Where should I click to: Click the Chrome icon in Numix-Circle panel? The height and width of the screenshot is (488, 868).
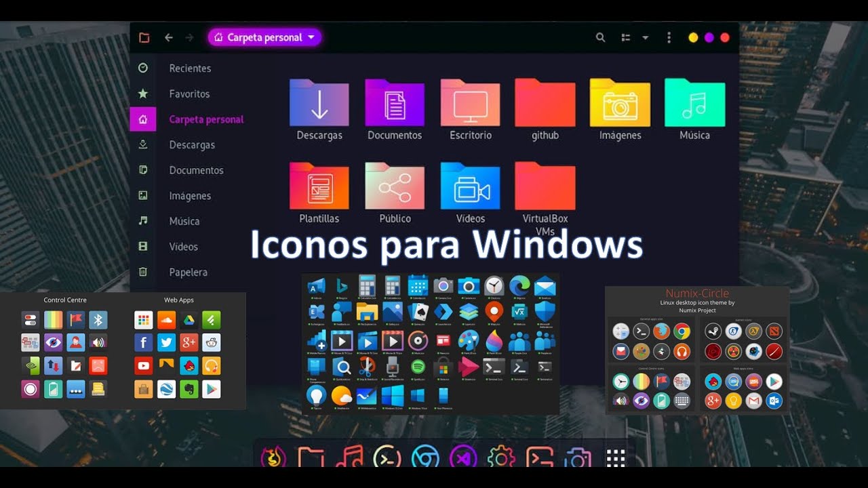[x=682, y=331]
